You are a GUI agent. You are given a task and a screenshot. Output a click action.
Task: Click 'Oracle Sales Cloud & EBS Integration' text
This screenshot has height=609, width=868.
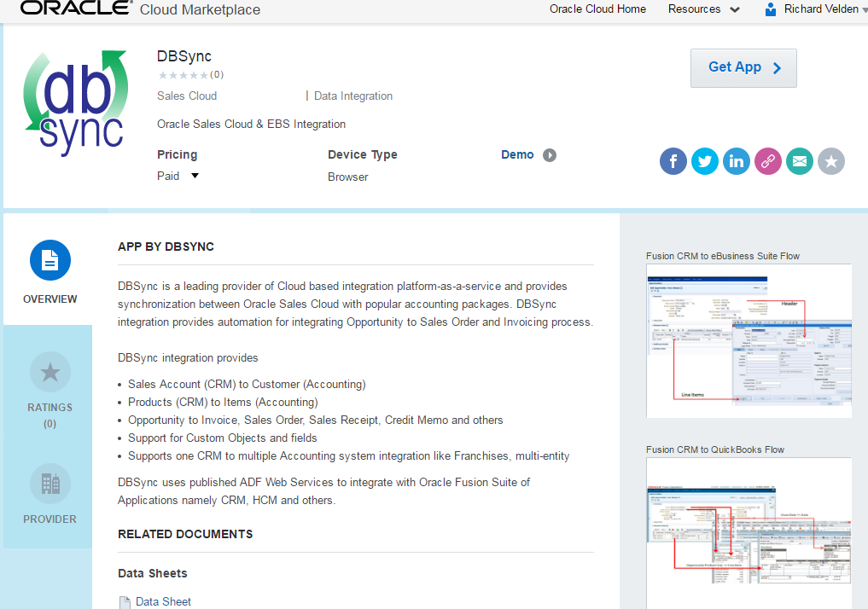pyautogui.click(x=251, y=125)
